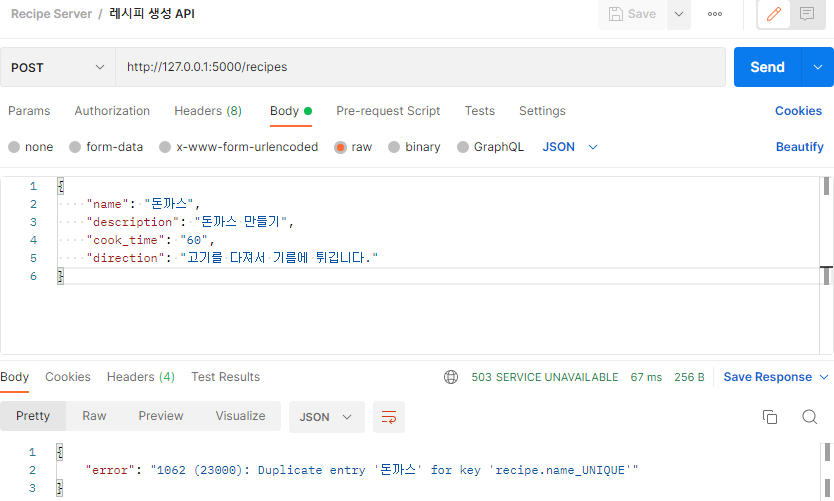Open the Headers (8) request tab

[x=208, y=111]
